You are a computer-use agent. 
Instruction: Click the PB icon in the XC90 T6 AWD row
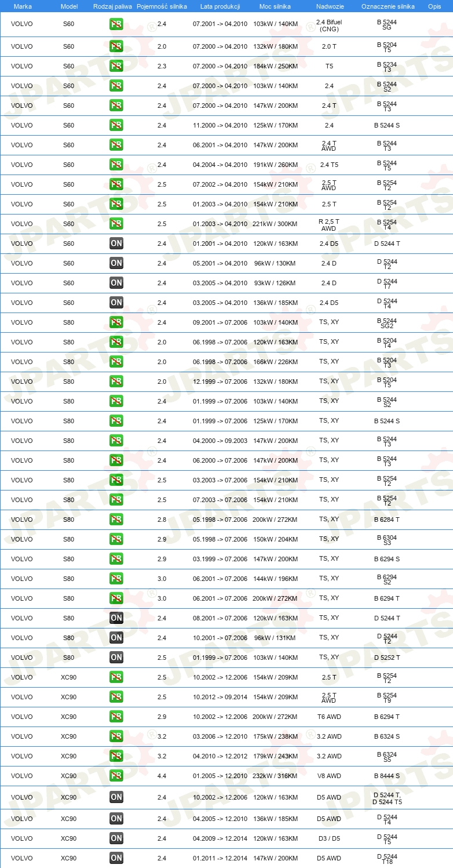(x=116, y=717)
